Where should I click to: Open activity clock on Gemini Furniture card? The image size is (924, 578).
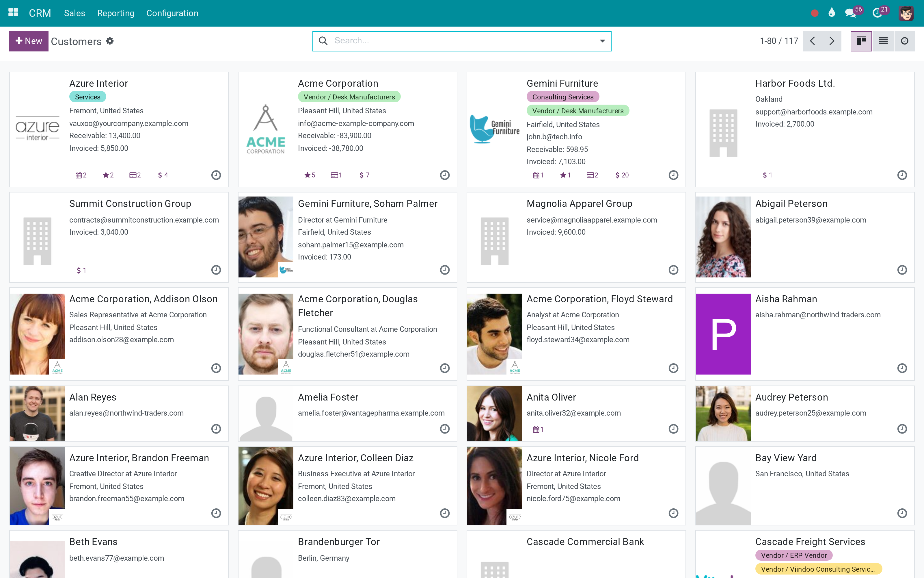click(x=674, y=175)
